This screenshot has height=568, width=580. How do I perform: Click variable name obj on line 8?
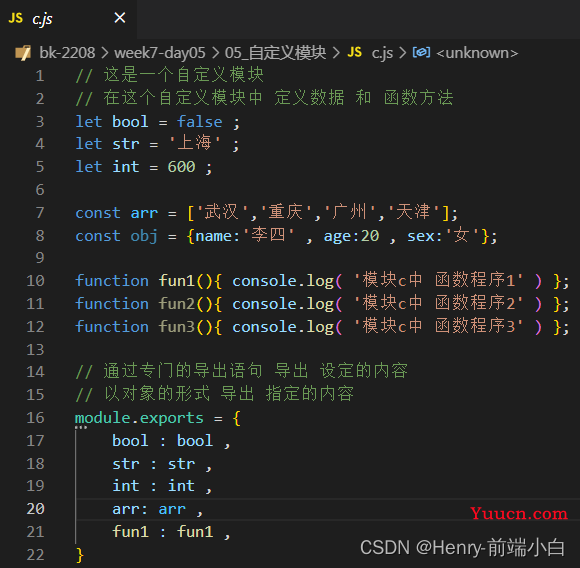click(144, 236)
